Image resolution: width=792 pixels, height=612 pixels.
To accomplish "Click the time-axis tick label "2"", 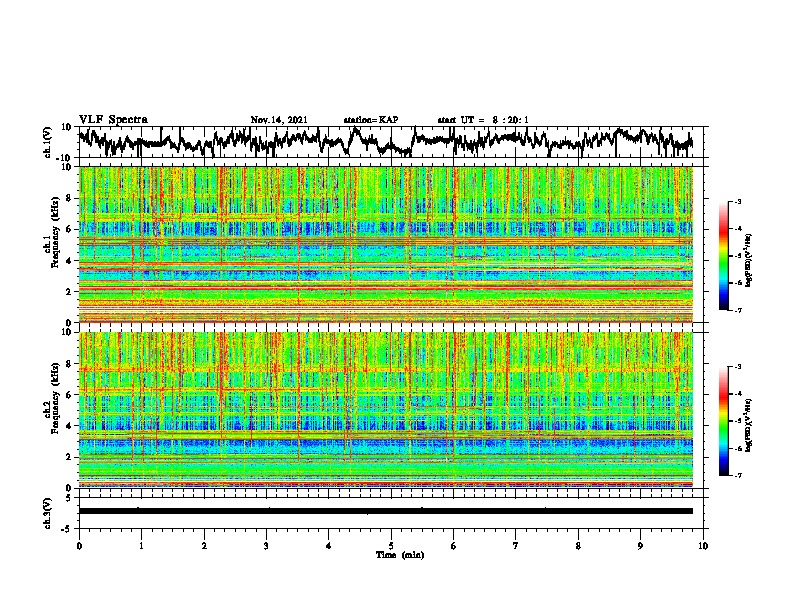I will 204,546.
